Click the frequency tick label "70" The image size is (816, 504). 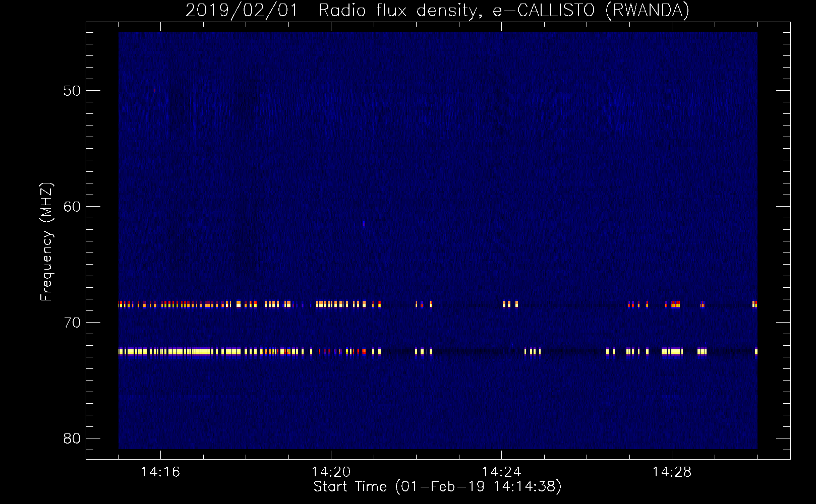click(72, 323)
